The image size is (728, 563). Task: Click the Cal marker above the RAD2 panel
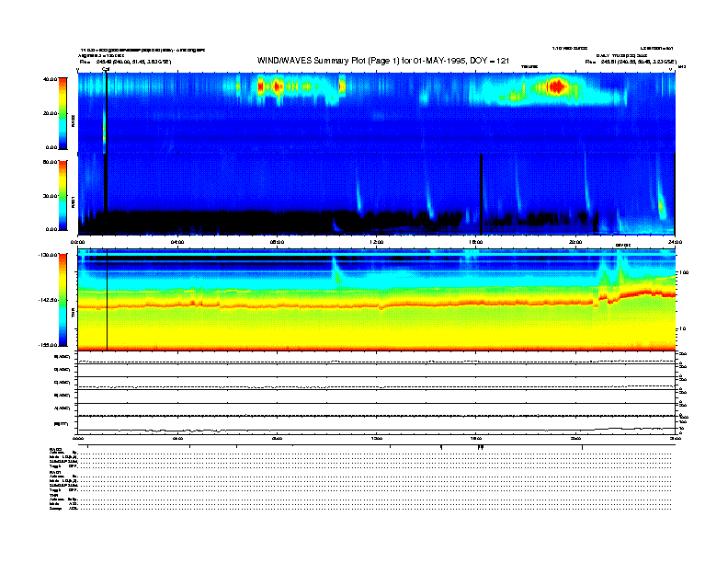tap(106, 69)
